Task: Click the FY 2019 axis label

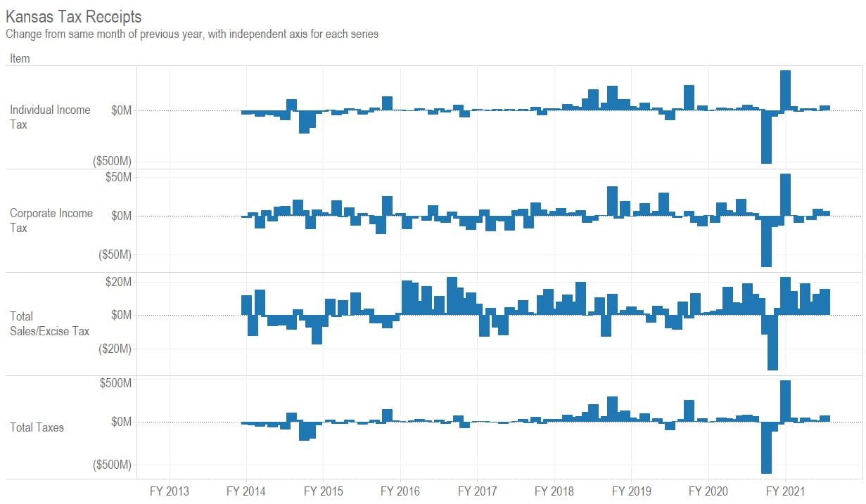Action: pyautogui.click(x=630, y=491)
